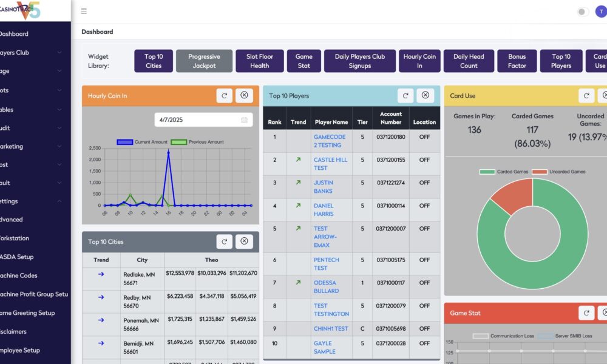Remove the Top 10 Players widget
Screen dimensions: 607x364
[x=426, y=95]
